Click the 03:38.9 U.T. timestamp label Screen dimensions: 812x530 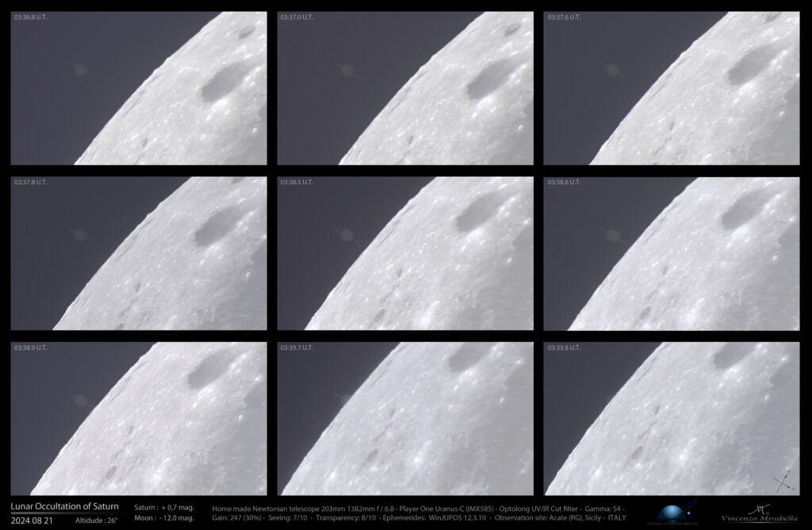point(30,347)
